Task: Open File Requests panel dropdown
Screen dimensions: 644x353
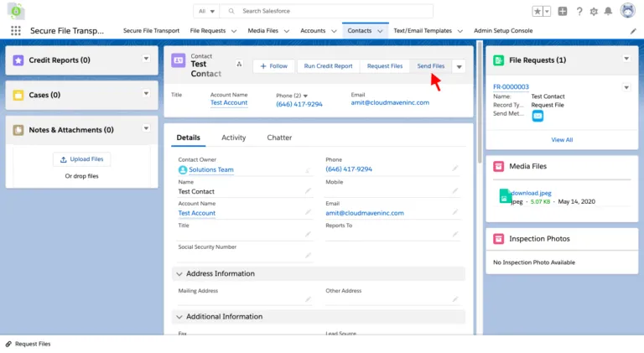Action: tap(626, 59)
